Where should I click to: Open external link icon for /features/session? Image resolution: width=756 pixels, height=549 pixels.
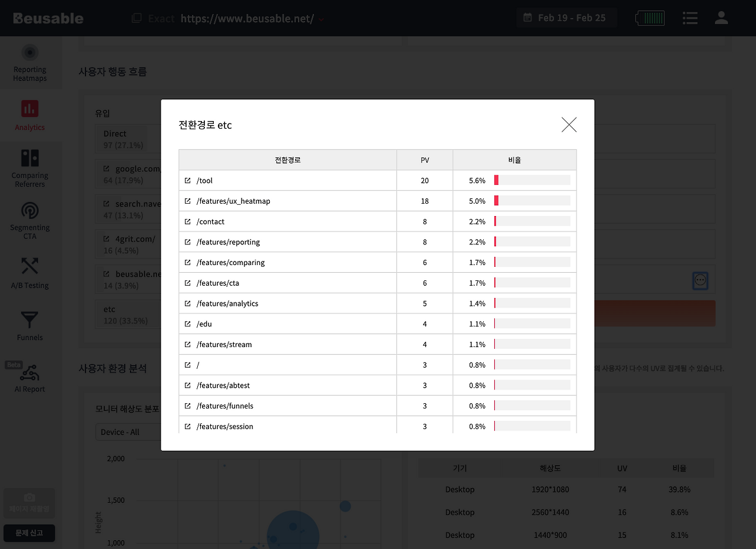click(x=188, y=426)
